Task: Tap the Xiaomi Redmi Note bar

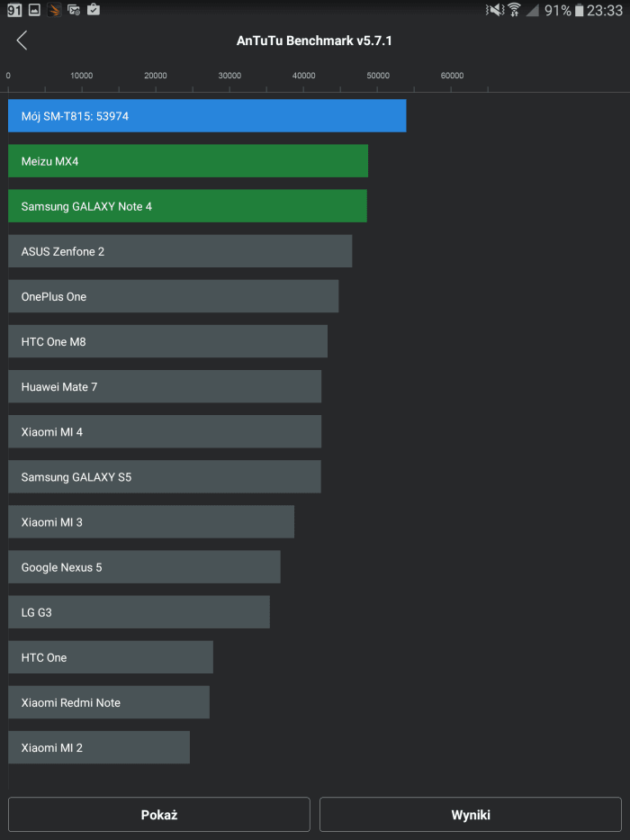Action: [x=109, y=701]
